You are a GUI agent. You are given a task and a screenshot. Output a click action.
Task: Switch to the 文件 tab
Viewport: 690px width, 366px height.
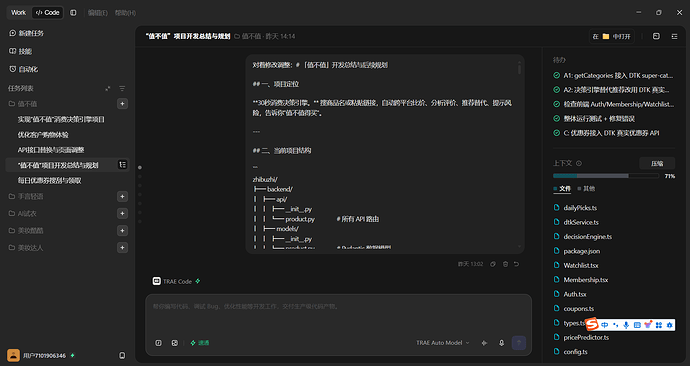(x=562, y=189)
